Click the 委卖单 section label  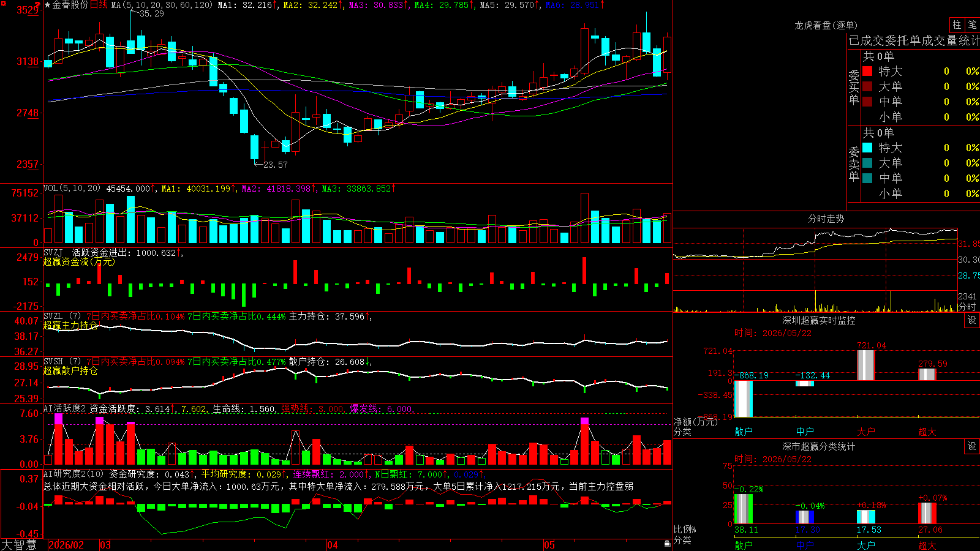point(854,163)
